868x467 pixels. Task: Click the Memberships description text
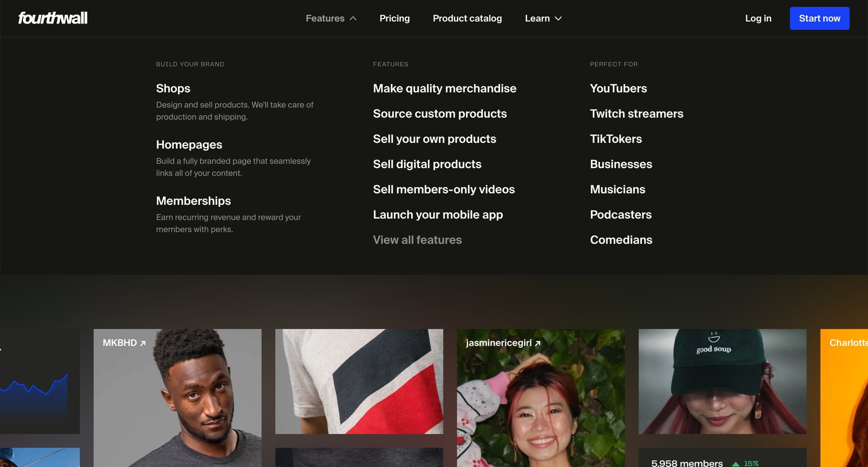click(228, 223)
